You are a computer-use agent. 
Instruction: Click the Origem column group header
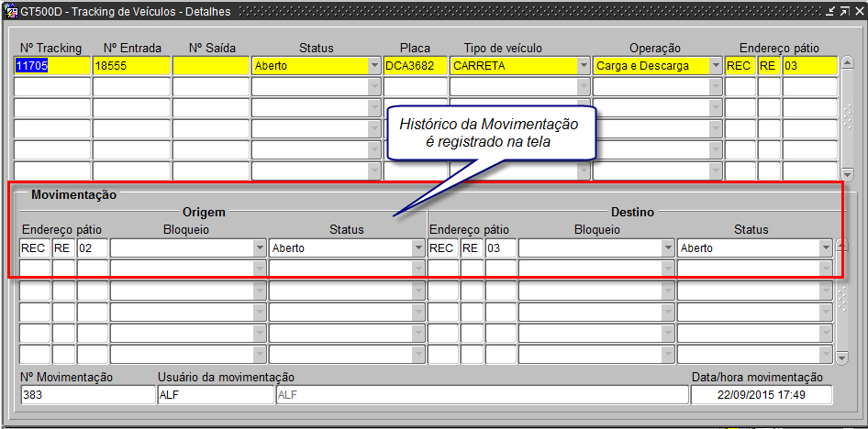[206, 211]
